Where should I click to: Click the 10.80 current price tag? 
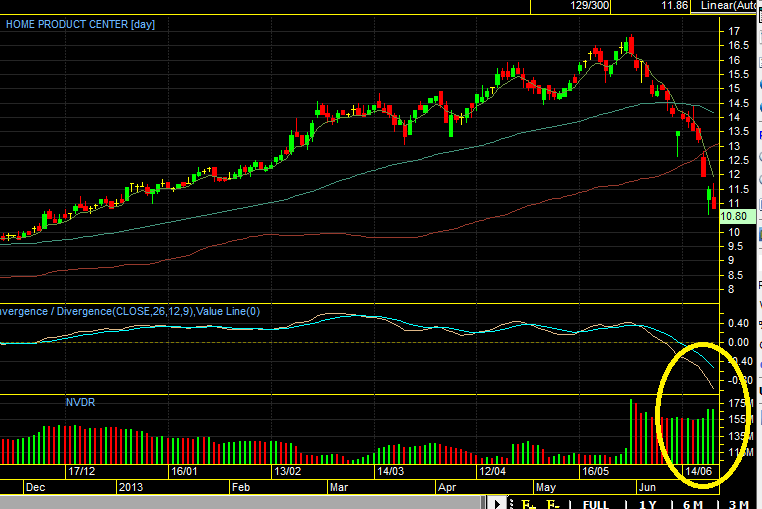point(737,216)
